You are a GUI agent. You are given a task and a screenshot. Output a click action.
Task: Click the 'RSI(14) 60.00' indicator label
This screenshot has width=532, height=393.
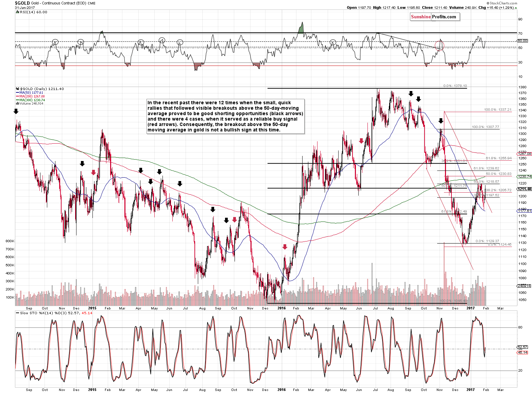[x=33, y=12]
